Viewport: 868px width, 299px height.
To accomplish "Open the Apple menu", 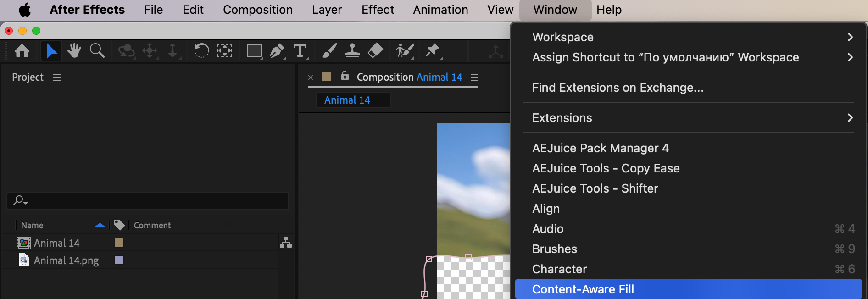I will pyautogui.click(x=25, y=10).
